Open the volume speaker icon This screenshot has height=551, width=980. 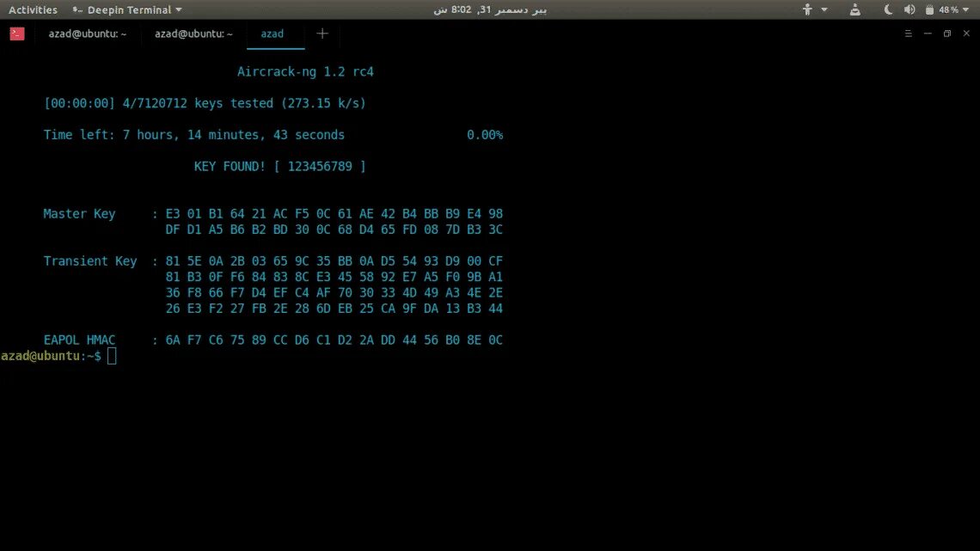910,9
